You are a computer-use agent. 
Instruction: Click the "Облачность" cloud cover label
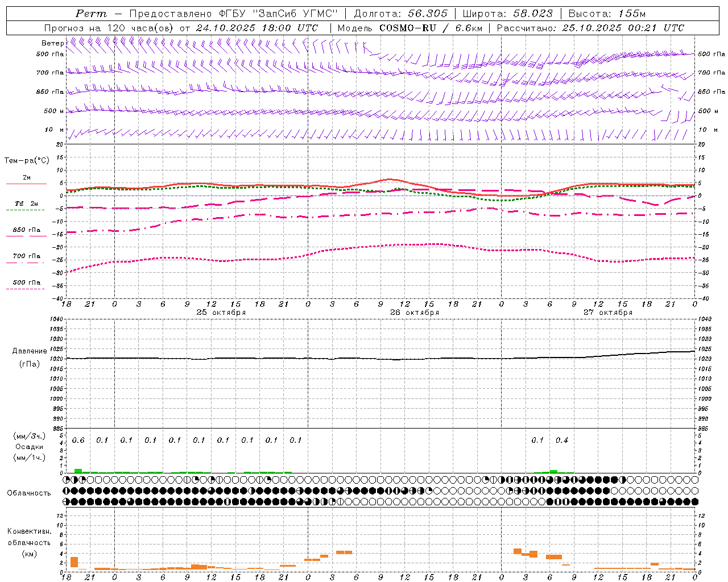pos(29,493)
